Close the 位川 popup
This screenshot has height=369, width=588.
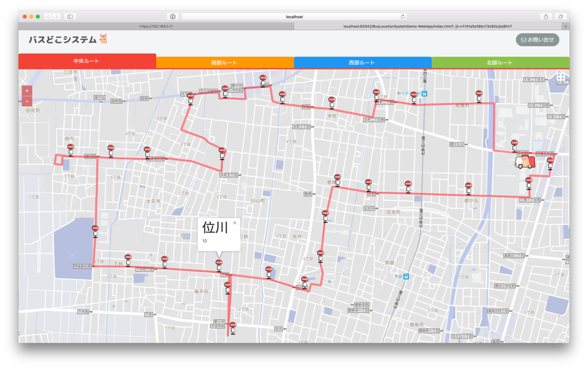click(x=235, y=223)
